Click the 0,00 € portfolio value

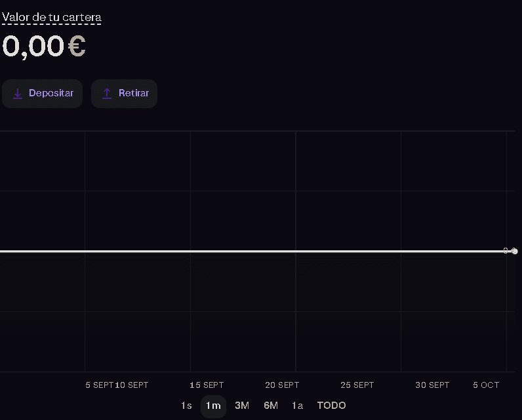point(44,47)
